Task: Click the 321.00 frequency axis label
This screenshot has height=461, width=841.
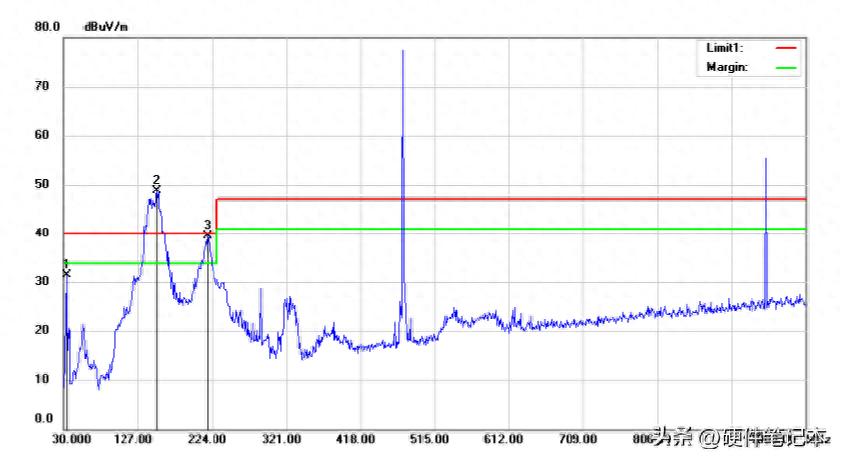Action: [x=281, y=439]
